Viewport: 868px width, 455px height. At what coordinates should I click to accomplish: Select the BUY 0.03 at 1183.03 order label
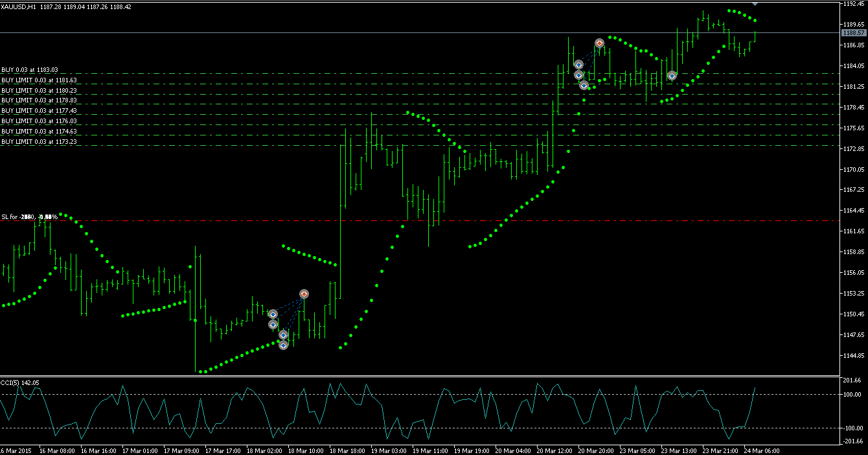point(30,69)
